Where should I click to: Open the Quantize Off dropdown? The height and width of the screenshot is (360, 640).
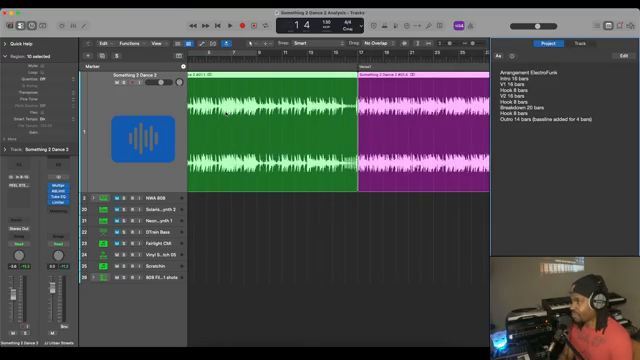[x=57, y=79]
